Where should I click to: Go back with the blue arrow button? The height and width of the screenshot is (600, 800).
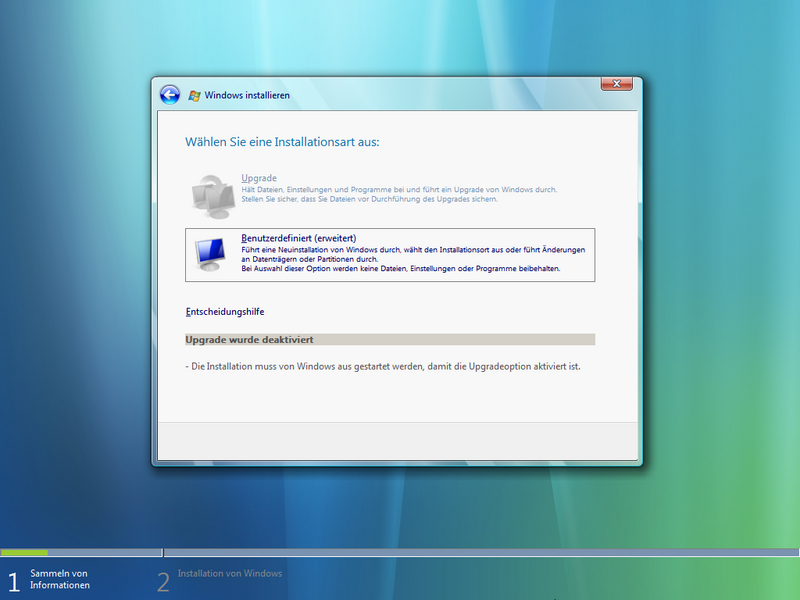(x=169, y=95)
